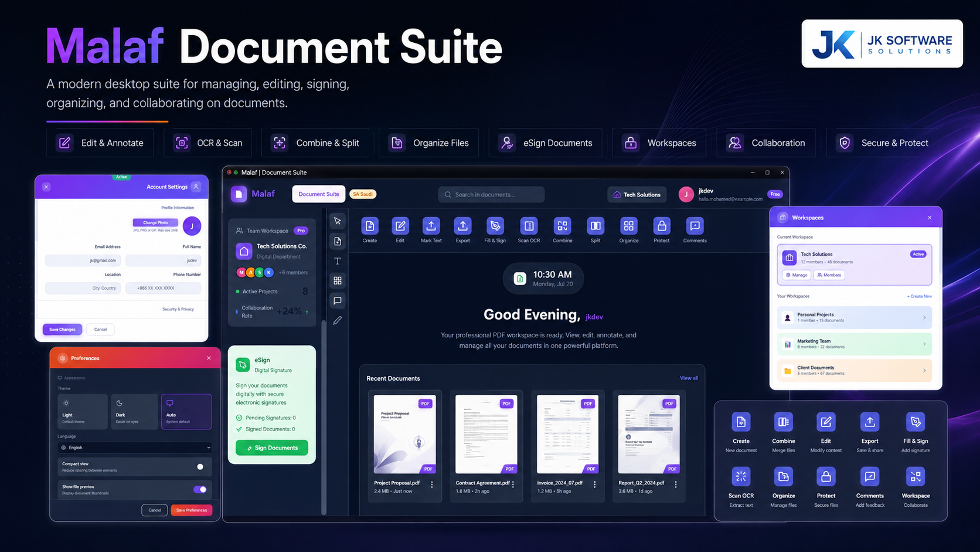Click the Create icon in the main toolbar
980x552 pixels.
[x=370, y=226]
